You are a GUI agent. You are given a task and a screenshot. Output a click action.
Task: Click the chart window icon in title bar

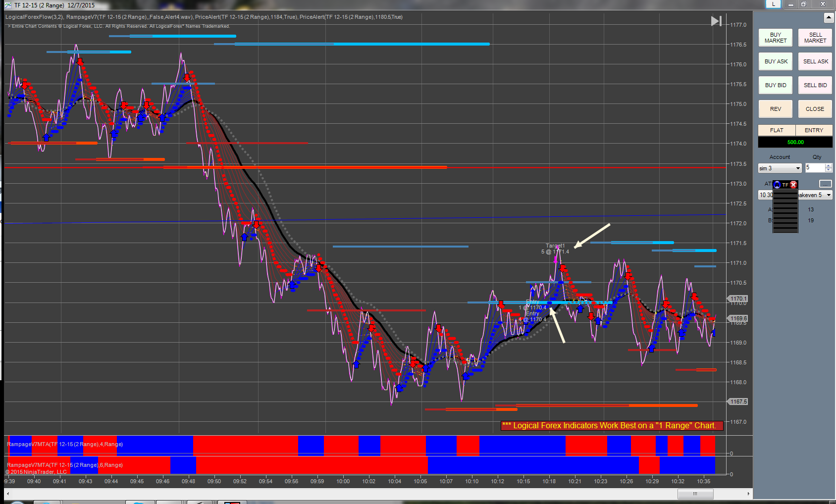coord(7,5)
